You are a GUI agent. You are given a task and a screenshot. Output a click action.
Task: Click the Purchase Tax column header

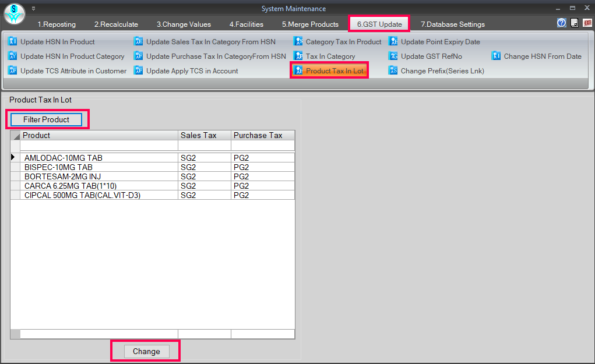point(263,135)
